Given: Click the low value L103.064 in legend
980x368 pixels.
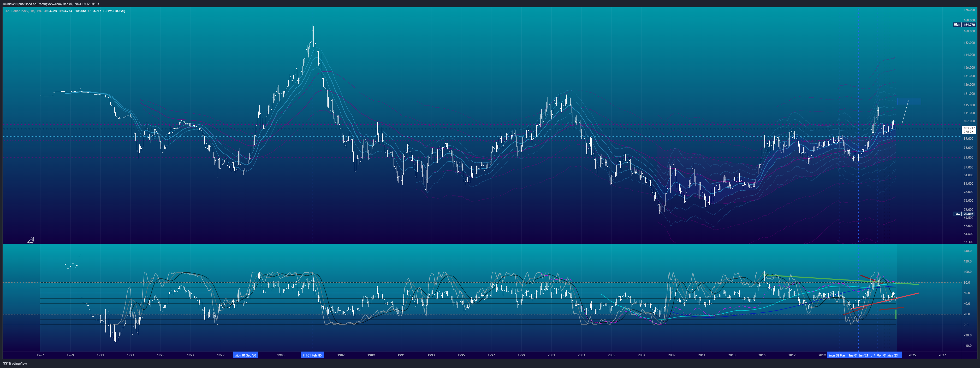Looking at the screenshot, I should point(80,11).
